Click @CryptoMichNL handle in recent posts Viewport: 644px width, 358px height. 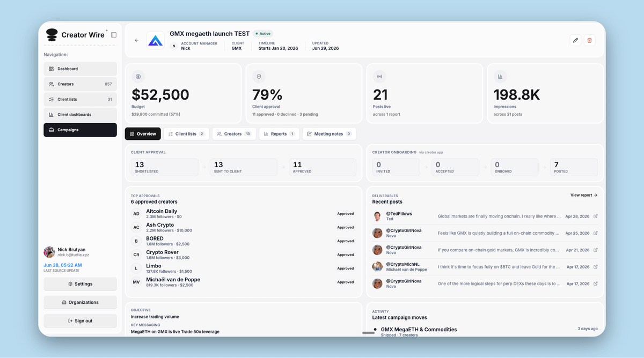point(403,264)
